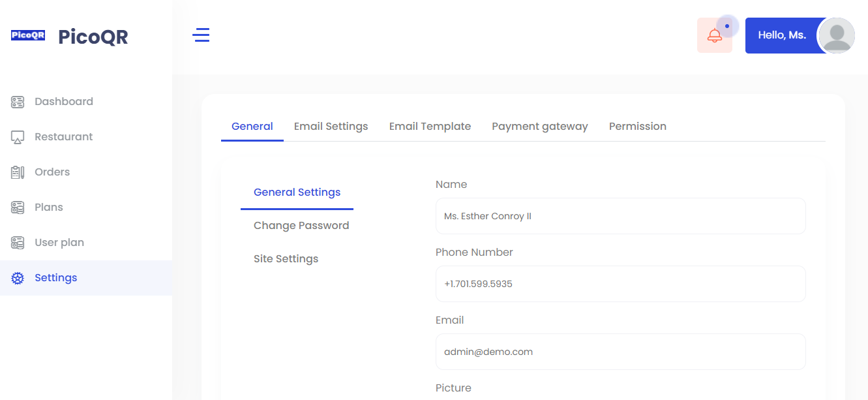
Task: Click the PicoQR logo image
Action: [28, 35]
